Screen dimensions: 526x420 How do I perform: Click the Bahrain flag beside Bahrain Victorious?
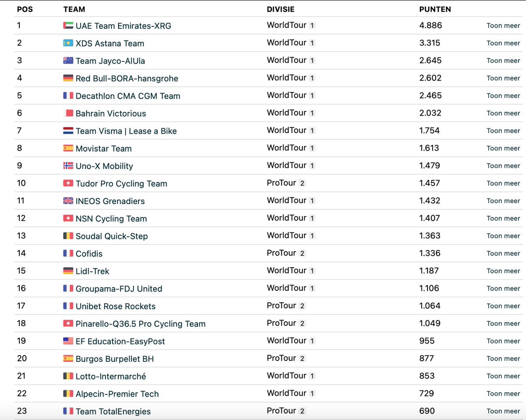click(68, 113)
